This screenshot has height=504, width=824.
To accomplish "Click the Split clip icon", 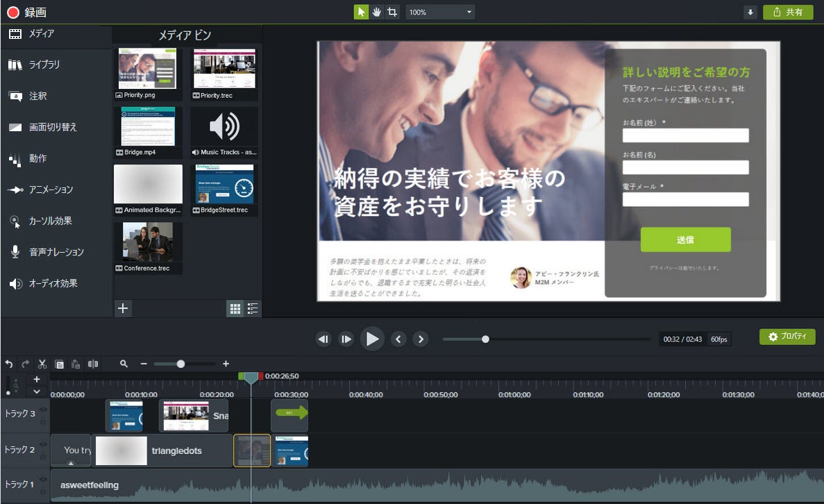I will tap(93, 364).
